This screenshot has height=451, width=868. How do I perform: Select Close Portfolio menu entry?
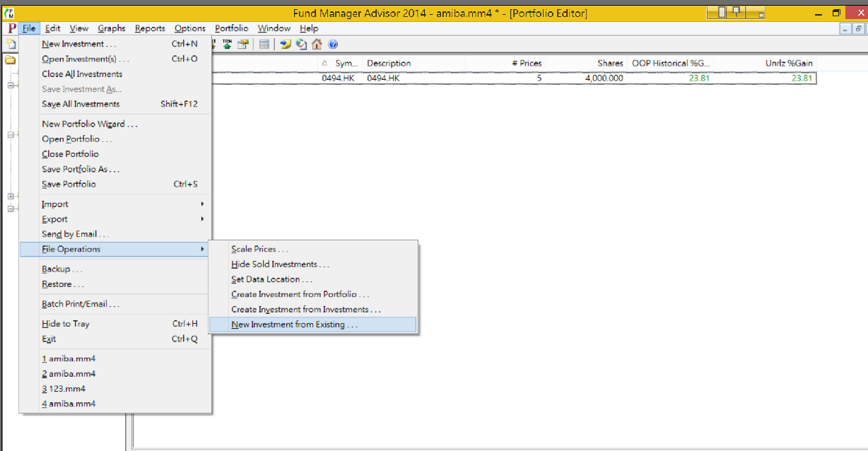coord(115,154)
